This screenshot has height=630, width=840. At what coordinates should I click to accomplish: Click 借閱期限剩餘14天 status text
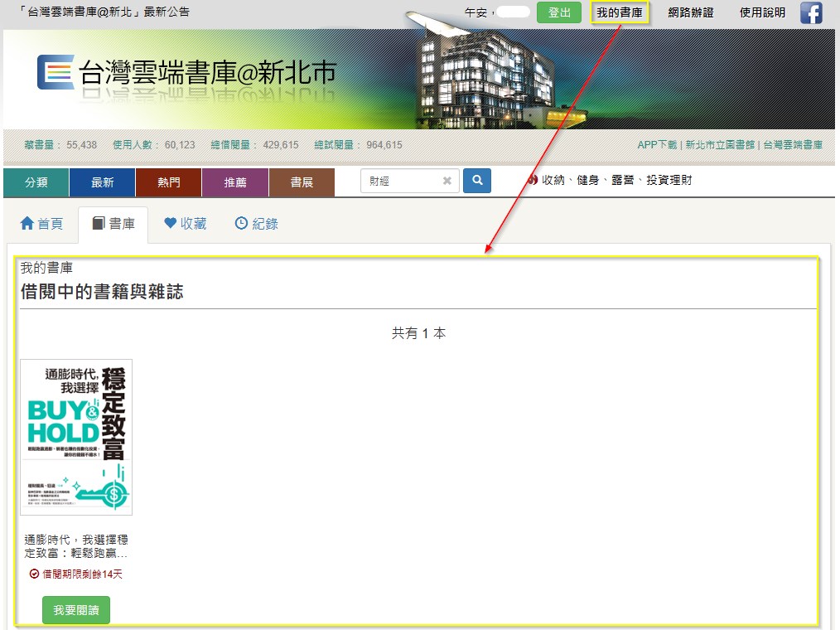click(x=76, y=574)
